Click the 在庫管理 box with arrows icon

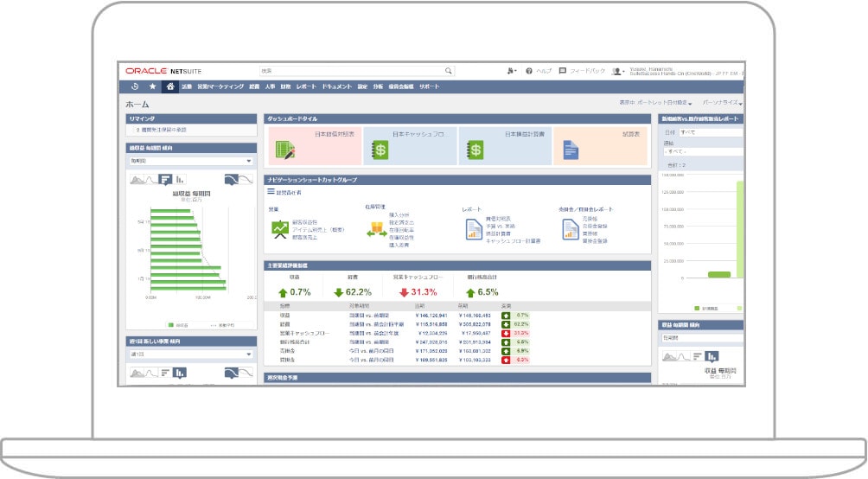pyautogui.click(x=376, y=229)
